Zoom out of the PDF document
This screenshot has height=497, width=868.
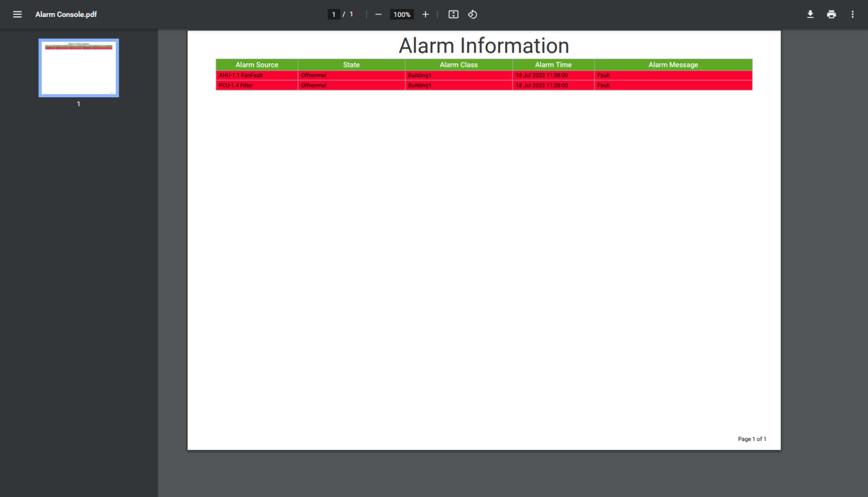pos(378,14)
